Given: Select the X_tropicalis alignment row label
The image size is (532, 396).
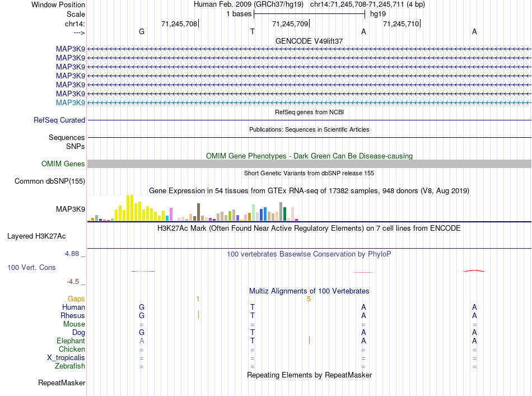Looking at the screenshot, I should point(66,358).
